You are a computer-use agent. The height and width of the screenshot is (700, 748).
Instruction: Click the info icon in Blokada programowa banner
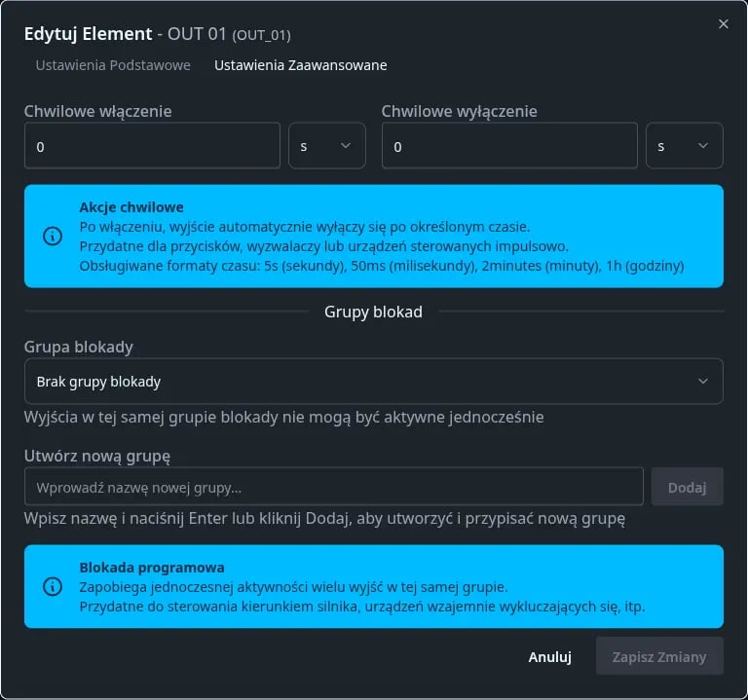(x=53, y=586)
